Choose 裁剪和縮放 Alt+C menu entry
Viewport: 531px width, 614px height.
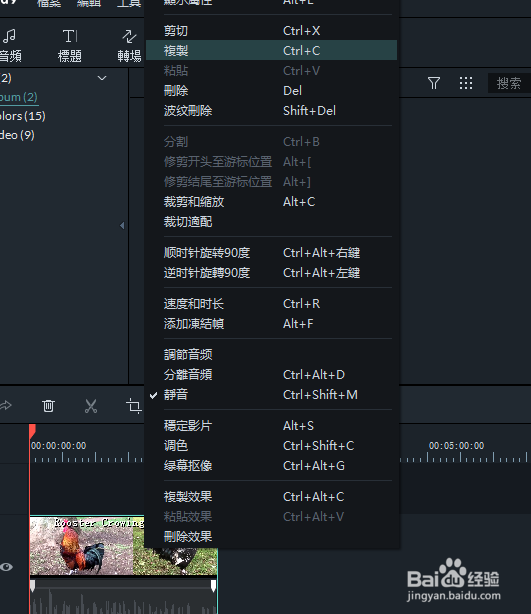pos(271,202)
